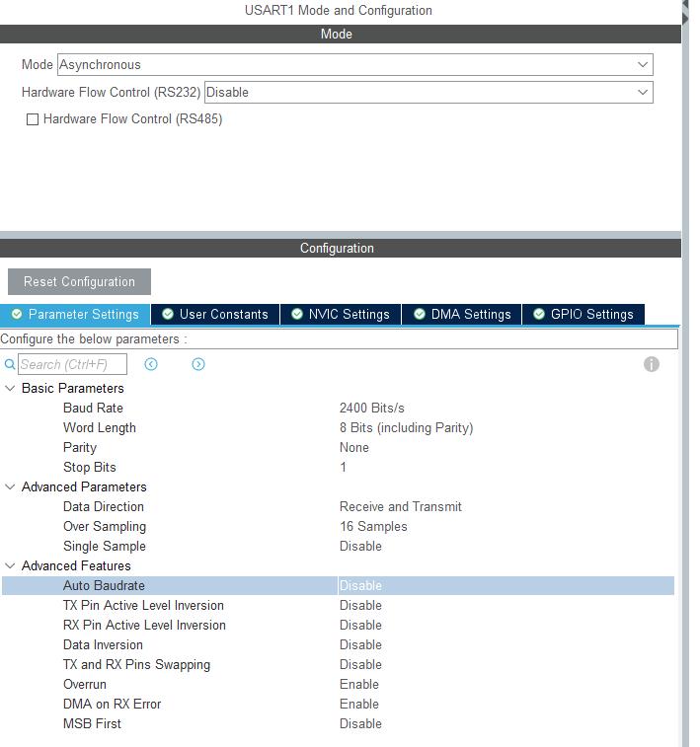The height and width of the screenshot is (747, 700).
Task: Click the 8 Bits (including Parity) value
Action: (x=406, y=428)
